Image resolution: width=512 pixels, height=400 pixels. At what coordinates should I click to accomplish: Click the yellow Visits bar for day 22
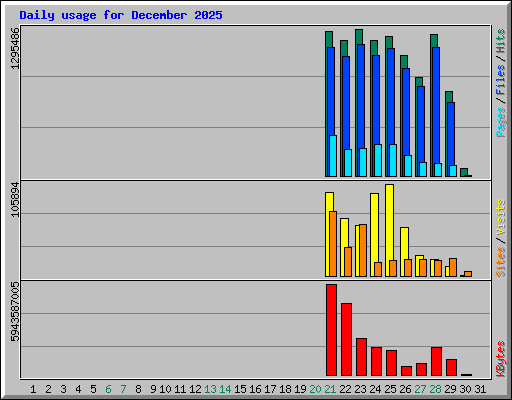(x=343, y=247)
